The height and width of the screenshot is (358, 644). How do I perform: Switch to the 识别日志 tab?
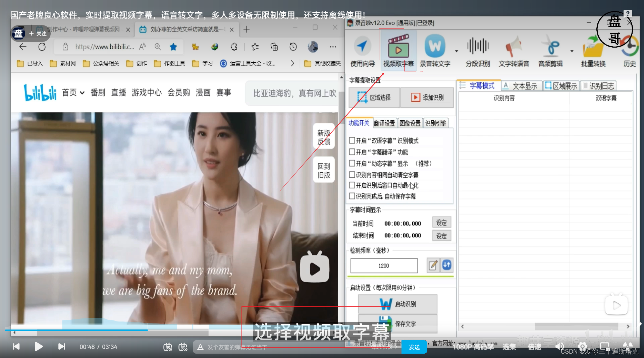point(599,86)
